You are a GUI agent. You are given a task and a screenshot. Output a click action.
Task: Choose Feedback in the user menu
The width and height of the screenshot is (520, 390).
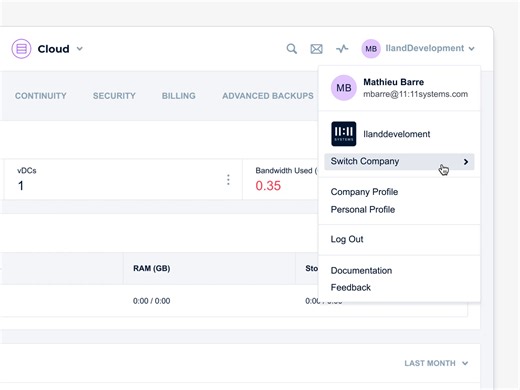click(x=351, y=287)
